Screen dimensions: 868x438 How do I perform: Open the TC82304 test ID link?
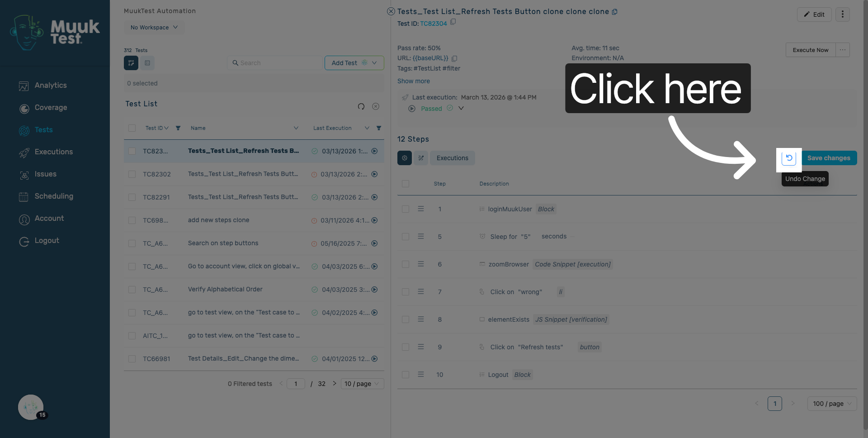[x=434, y=24]
